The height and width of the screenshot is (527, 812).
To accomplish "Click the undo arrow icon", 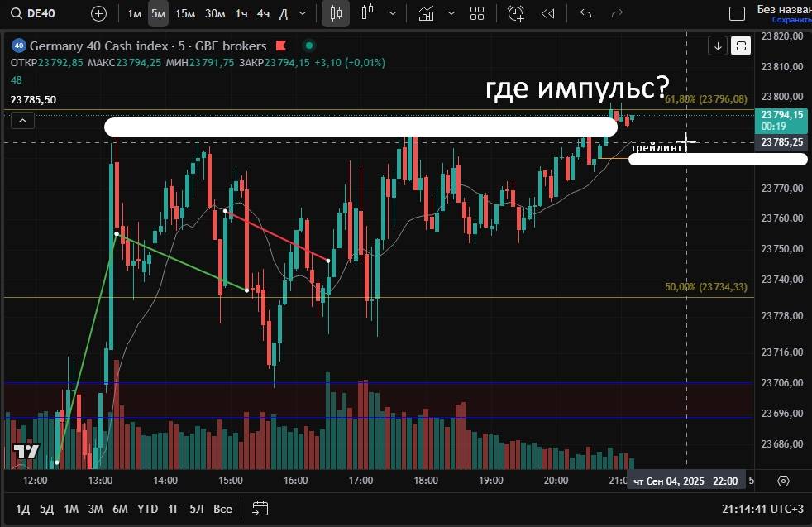I will coord(586,13).
